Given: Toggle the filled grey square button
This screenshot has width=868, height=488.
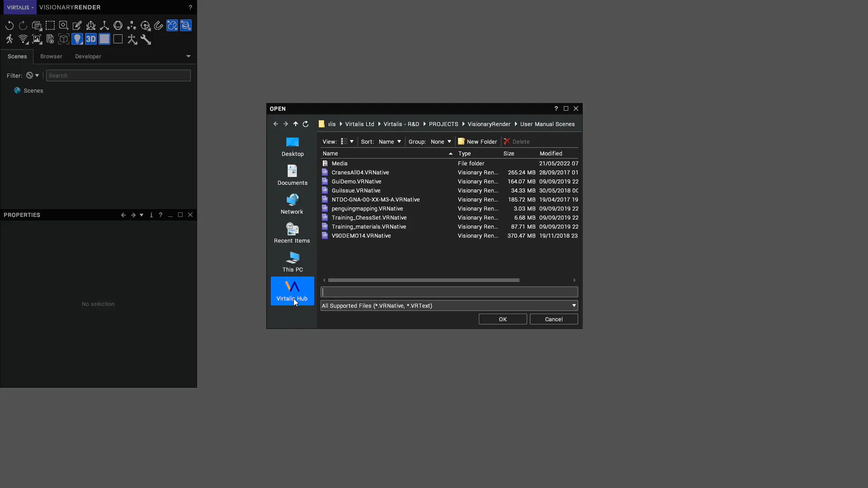Looking at the screenshot, I should point(104,39).
